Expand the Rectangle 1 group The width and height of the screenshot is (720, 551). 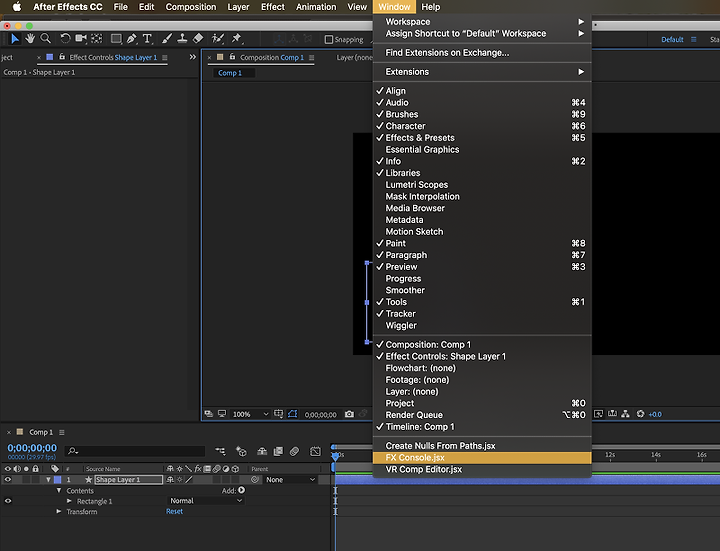tap(69, 501)
